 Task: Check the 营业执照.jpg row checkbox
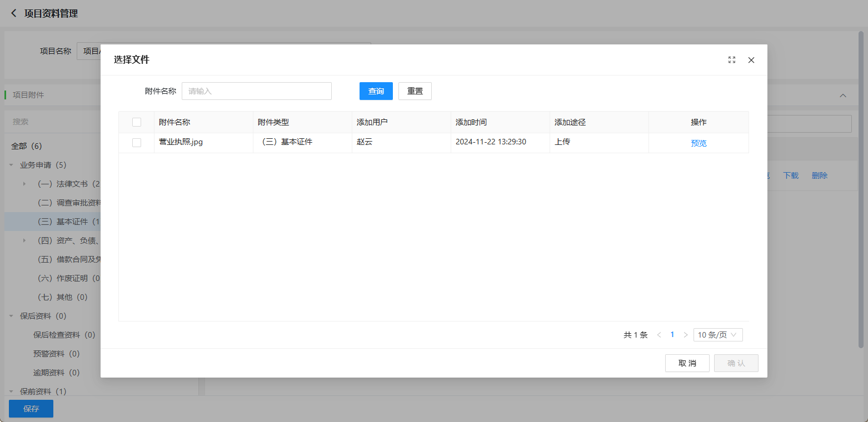pyautogui.click(x=137, y=143)
